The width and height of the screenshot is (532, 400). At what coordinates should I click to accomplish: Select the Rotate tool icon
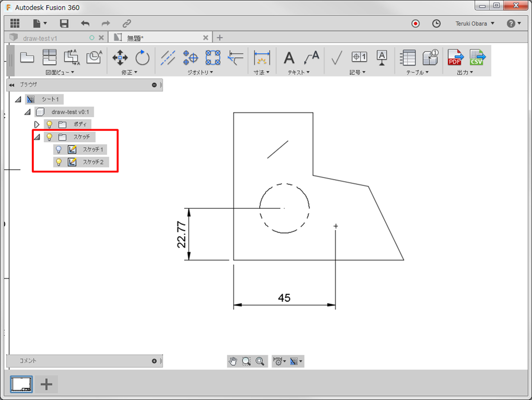tap(142, 57)
